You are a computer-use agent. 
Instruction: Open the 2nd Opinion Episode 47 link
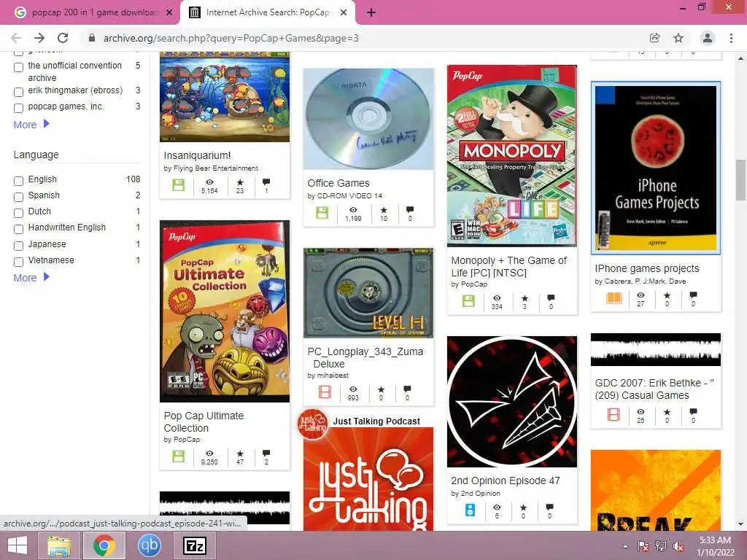click(506, 481)
